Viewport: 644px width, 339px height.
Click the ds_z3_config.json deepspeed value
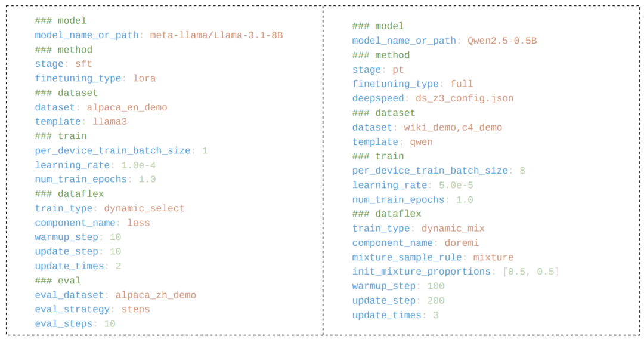tap(465, 98)
